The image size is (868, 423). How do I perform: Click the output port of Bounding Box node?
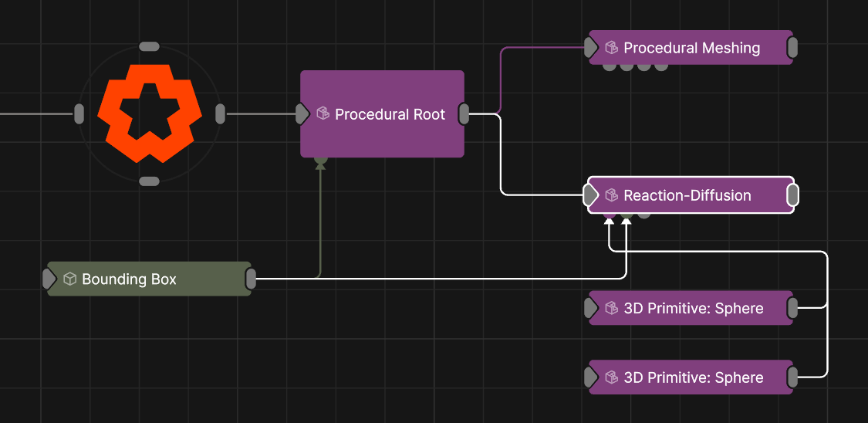pyautogui.click(x=251, y=279)
